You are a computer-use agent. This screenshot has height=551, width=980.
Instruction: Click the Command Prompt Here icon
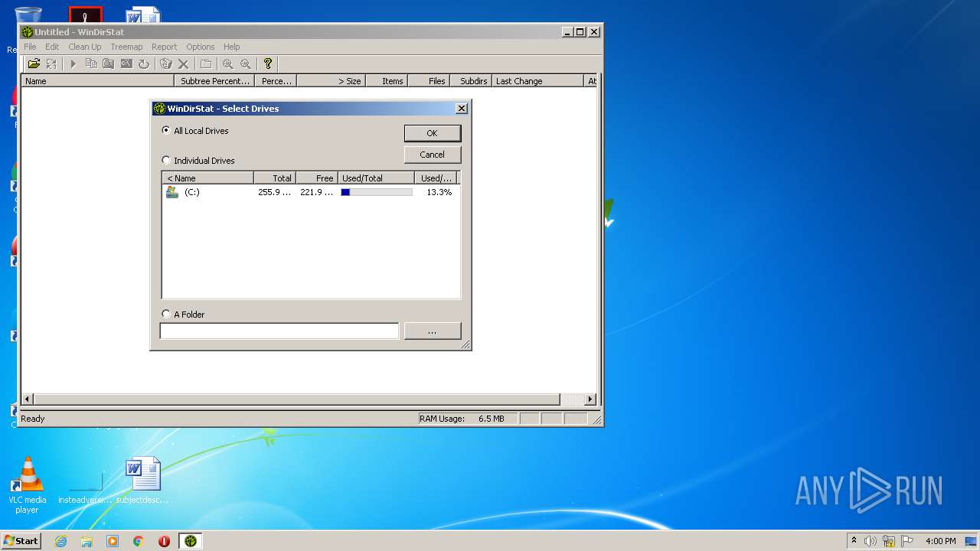[126, 64]
